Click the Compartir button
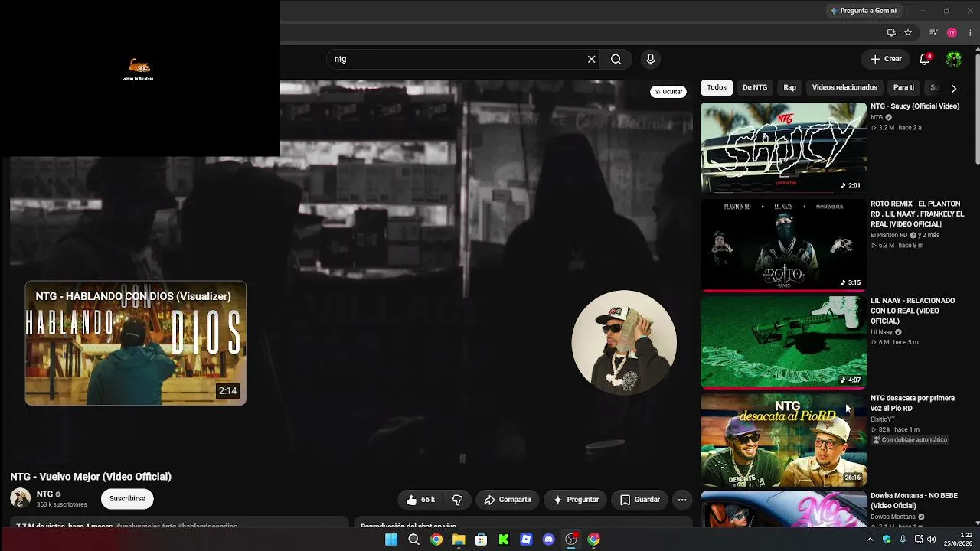This screenshot has width=980, height=551. point(508,500)
